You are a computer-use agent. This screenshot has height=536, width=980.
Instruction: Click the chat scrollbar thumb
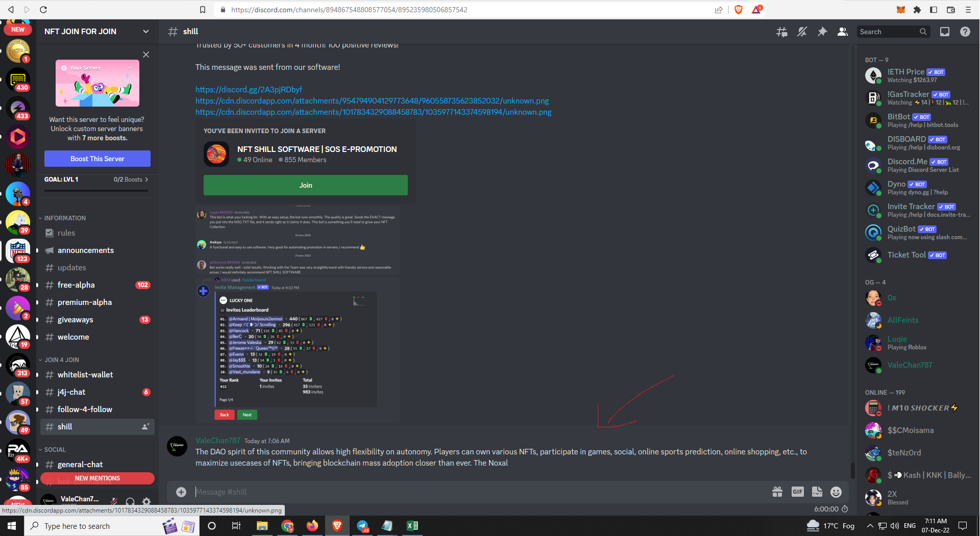[852, 471]
